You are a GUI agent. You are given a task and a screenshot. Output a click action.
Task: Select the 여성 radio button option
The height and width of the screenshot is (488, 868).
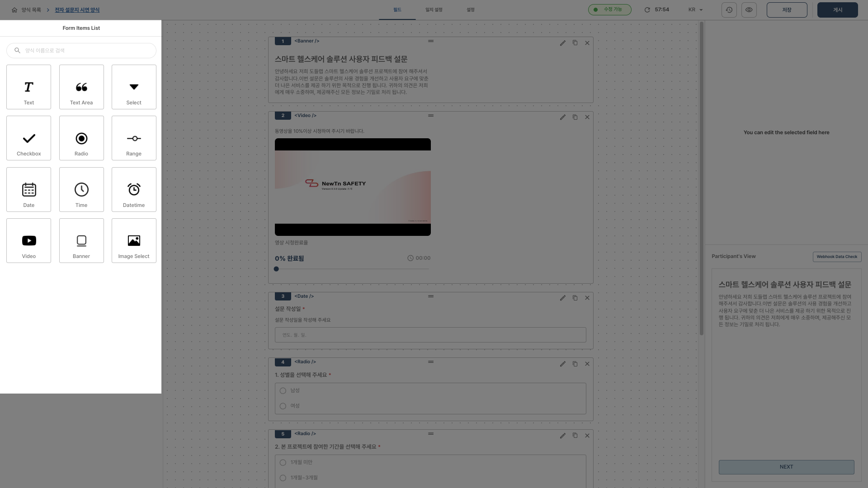(x=283, y=406)
